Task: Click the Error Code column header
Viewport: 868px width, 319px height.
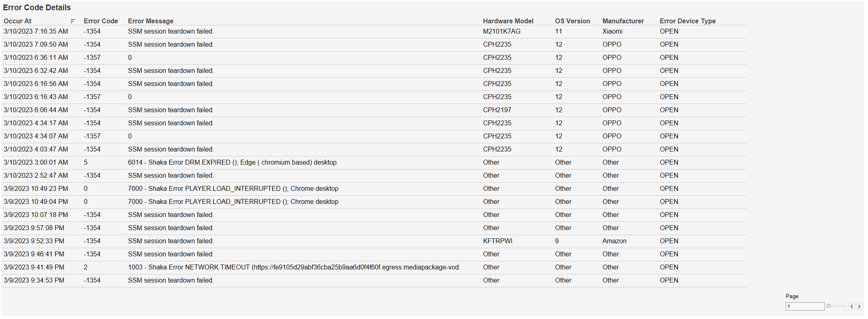Action: (x=101, y=21)
